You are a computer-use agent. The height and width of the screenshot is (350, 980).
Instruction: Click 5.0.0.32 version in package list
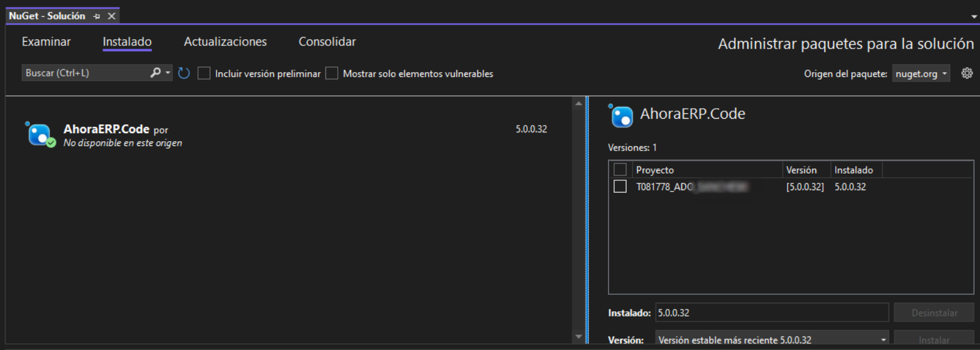tap(531, 129)
